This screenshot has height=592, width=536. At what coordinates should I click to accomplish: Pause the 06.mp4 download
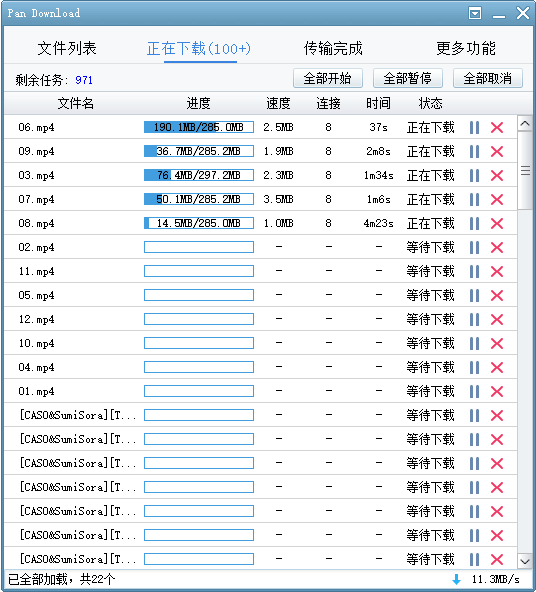pos(474,128)
